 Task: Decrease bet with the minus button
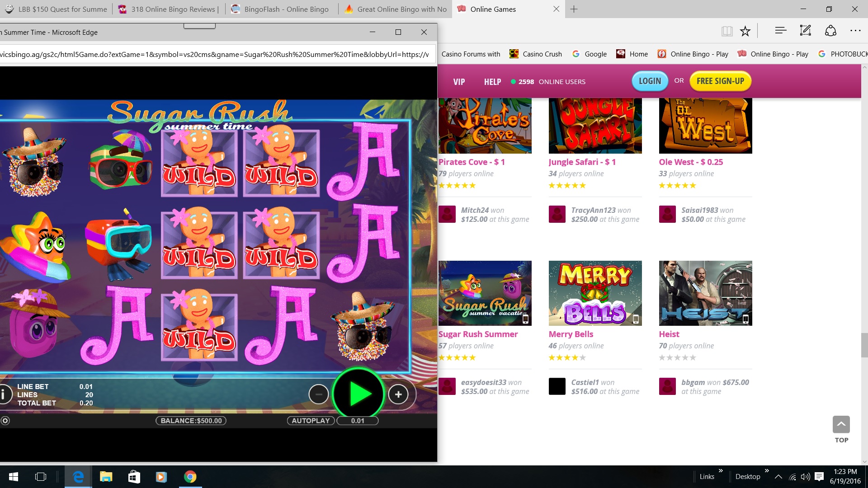pyautogui.click(x=319, y=394)
